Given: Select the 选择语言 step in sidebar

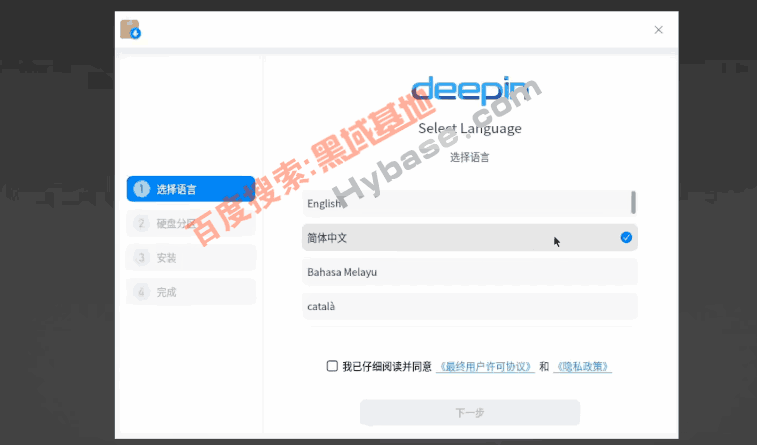Looking at the screenshot, I should tap(191, 189).
